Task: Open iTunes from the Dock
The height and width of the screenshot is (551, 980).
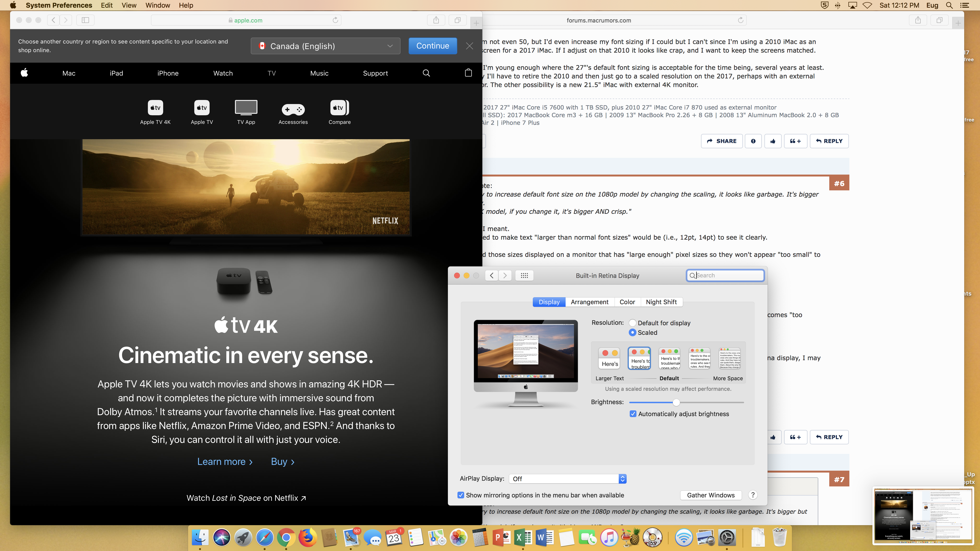Action: click(609, 538)
